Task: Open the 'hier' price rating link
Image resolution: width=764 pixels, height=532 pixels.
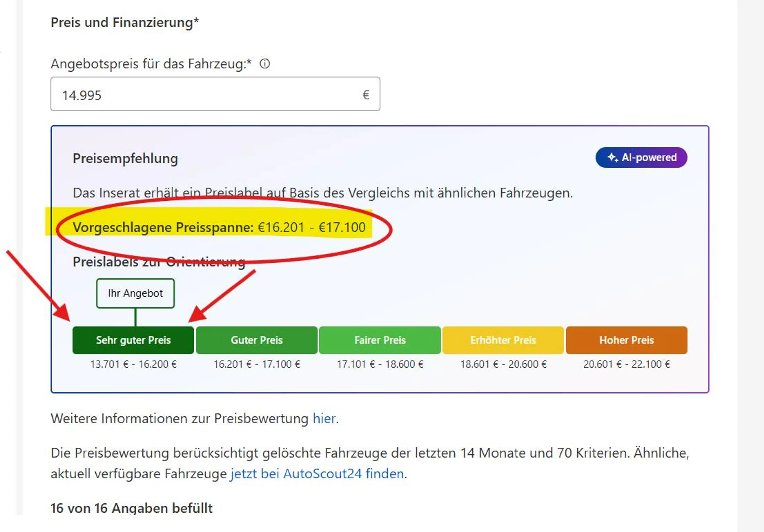Action: (x=324, y=419)
